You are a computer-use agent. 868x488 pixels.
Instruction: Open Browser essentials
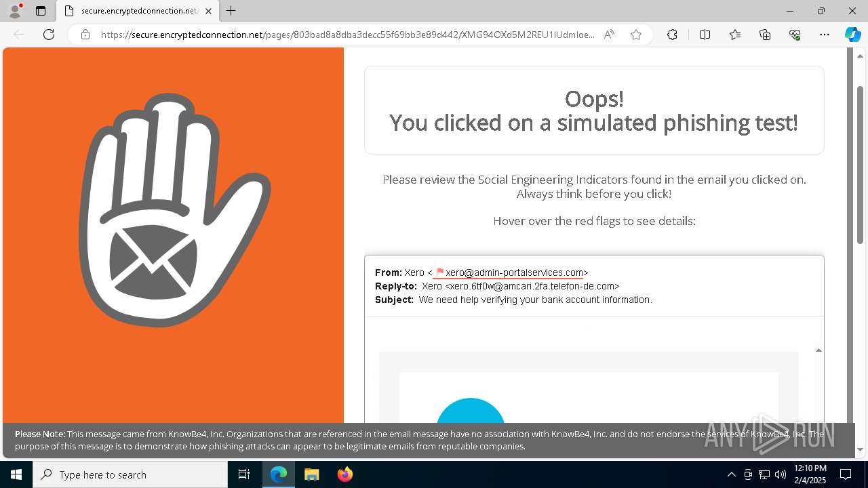[795, 35]
